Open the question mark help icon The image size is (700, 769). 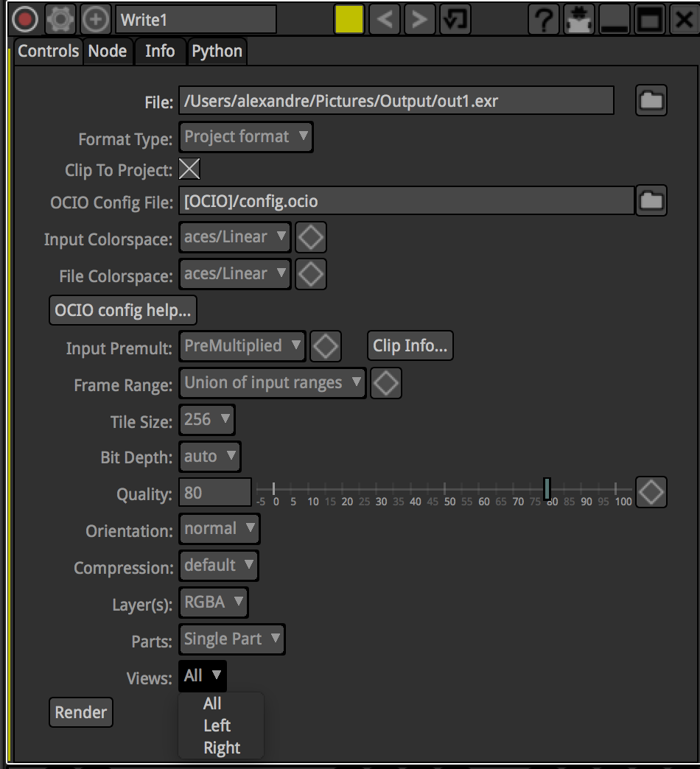(x=544, y=20)
